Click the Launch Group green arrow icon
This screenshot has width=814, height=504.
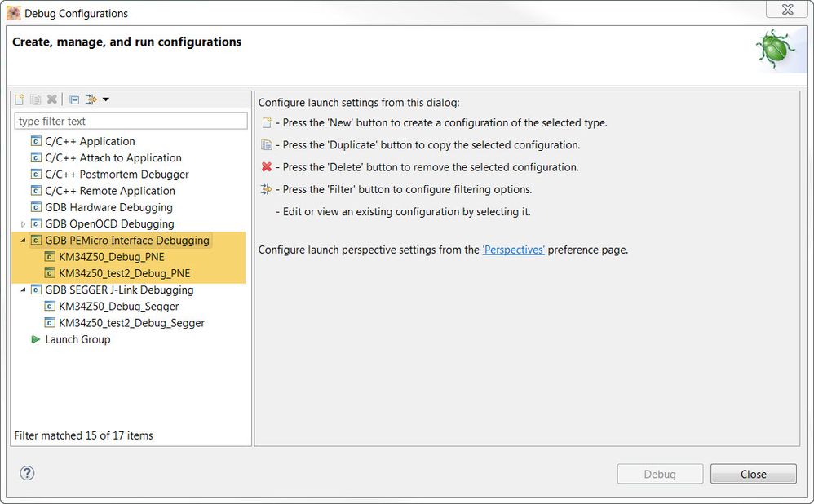pos(35,339)
